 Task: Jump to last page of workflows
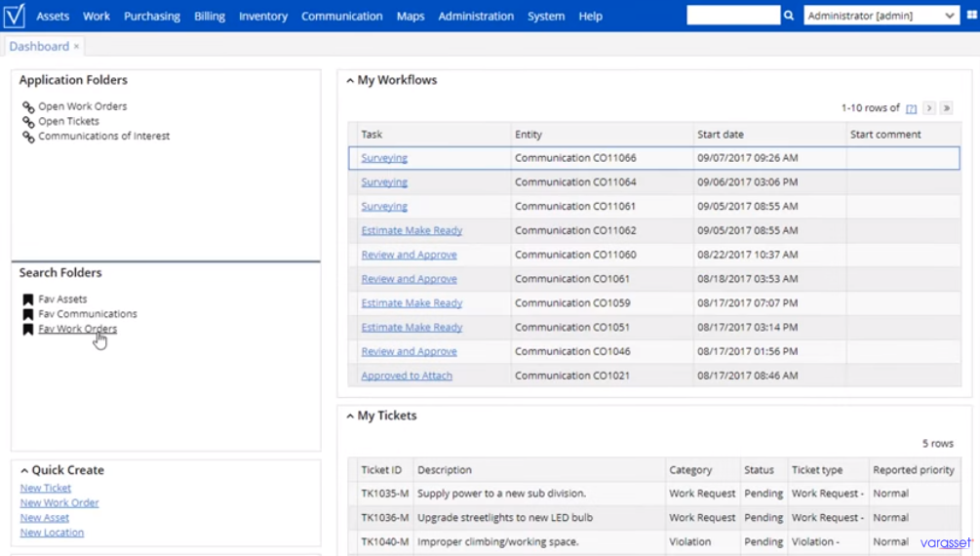coord(947,108)
